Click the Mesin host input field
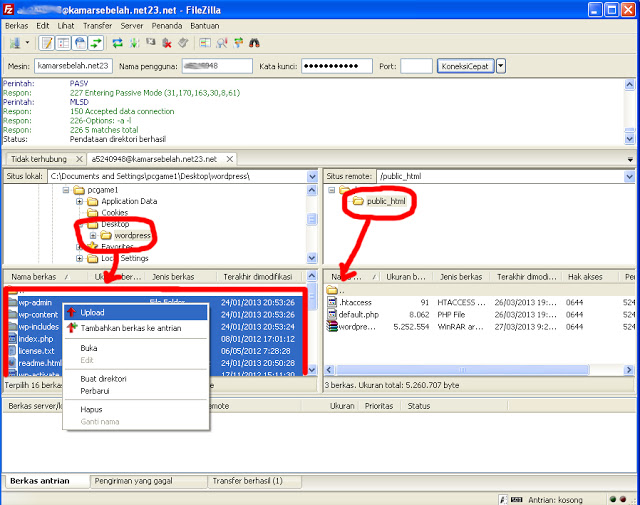Screen dimensions: 640x505 point(73,66)
